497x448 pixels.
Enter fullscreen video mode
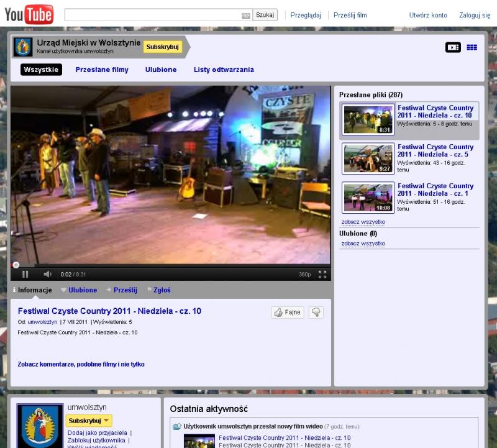pyautogui.click(x=322, y=274)
